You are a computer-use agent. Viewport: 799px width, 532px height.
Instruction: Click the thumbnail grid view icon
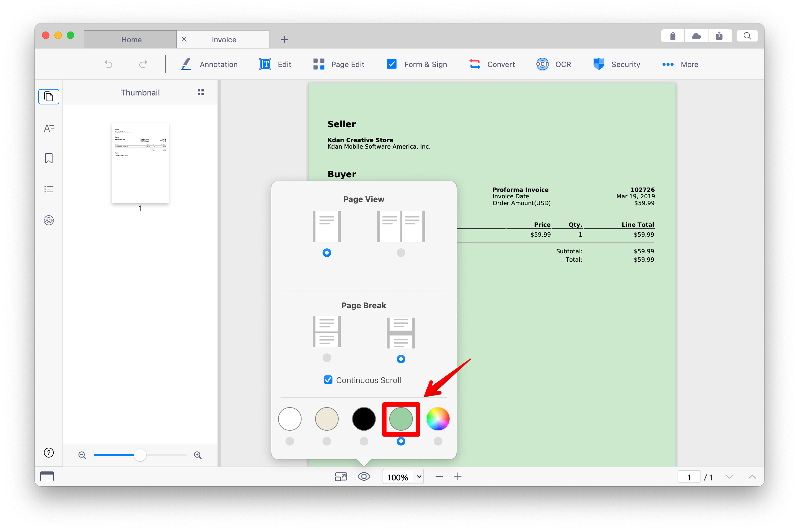click(201, 92)
